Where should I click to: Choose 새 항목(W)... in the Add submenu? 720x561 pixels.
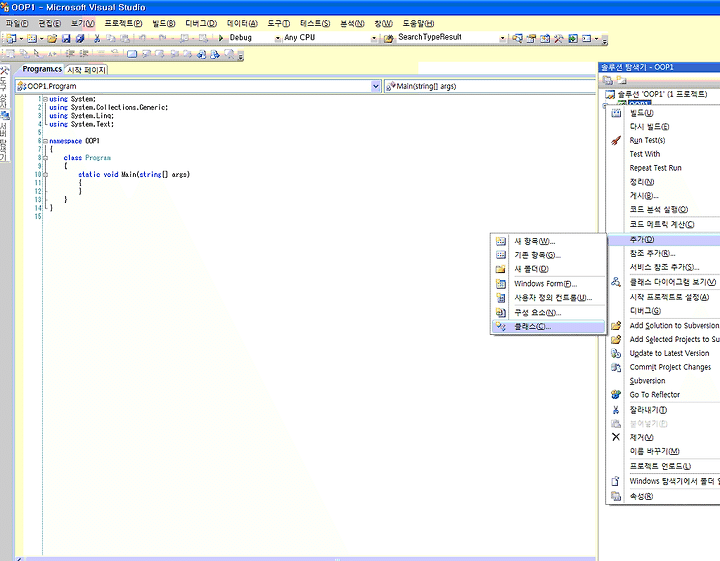coord(548,241)
